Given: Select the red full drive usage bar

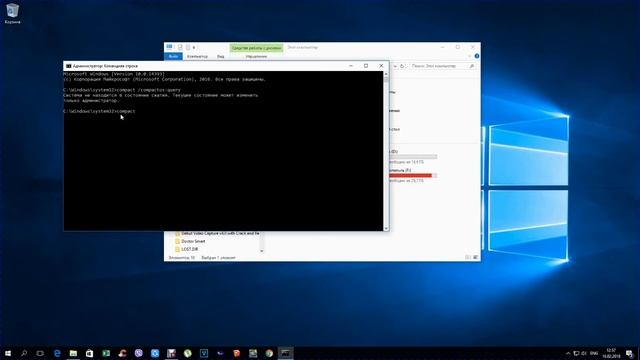Looking at the screenshot, I should click(x=413, y=176).
